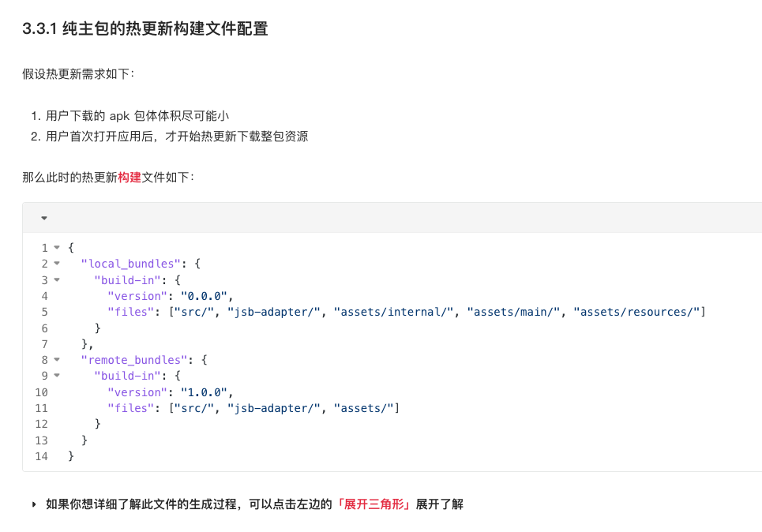Toggle the code block header dropdown arrow

pos(44,218)
